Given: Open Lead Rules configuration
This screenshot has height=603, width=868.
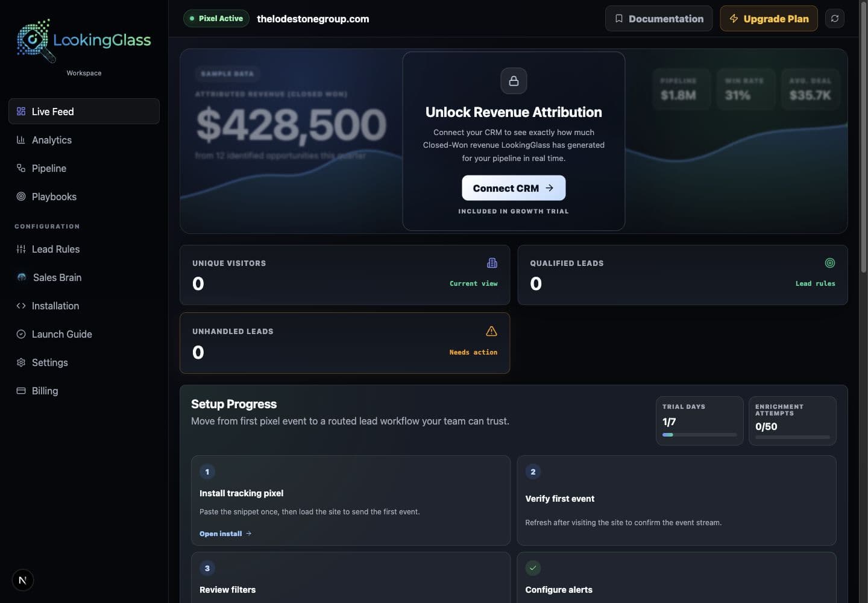Looking at the screenshot, I should [84, 249].
